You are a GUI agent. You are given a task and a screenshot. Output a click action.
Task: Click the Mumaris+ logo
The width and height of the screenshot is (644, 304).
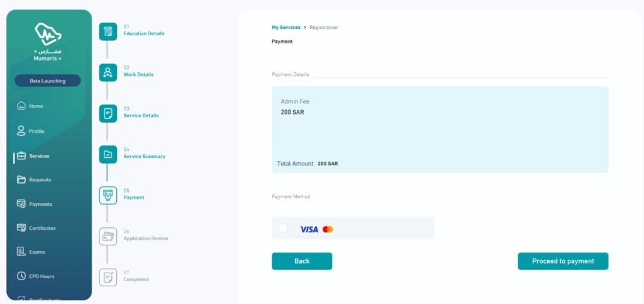click(x=48, y=42)
